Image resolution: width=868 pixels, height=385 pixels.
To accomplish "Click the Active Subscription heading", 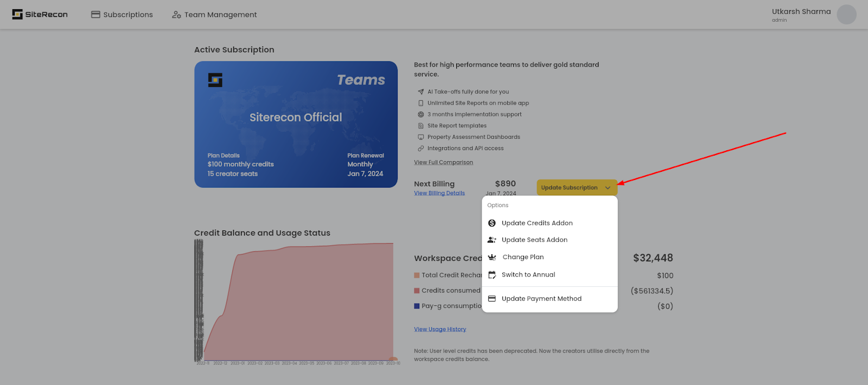I will [x=234, y=49].
